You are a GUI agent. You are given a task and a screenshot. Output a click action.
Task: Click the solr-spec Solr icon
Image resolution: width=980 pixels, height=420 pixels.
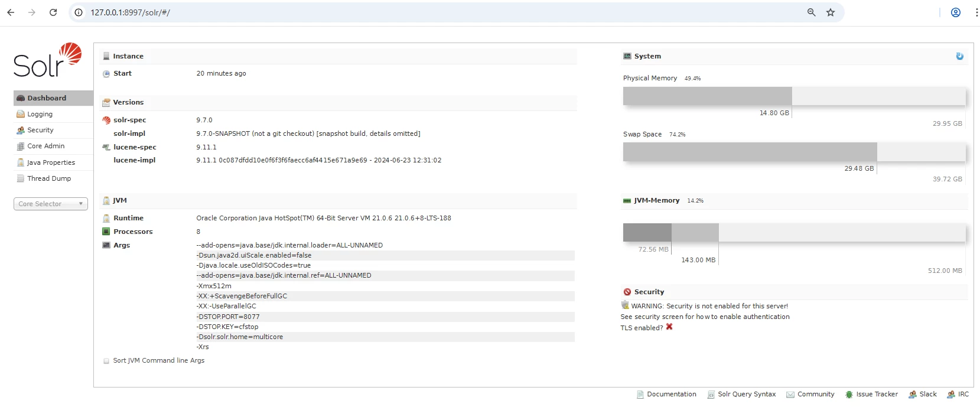click(x=106, y=120)
